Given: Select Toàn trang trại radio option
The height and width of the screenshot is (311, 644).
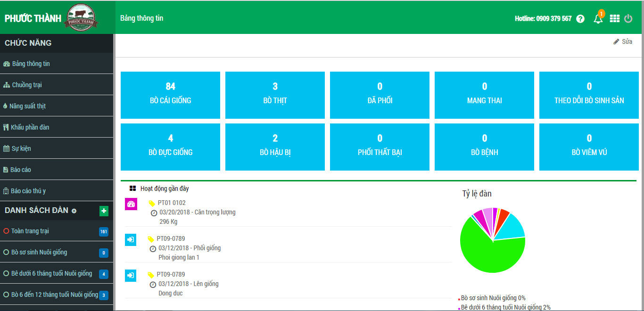Looking at the screenshot, I should [x=7, y=231].
